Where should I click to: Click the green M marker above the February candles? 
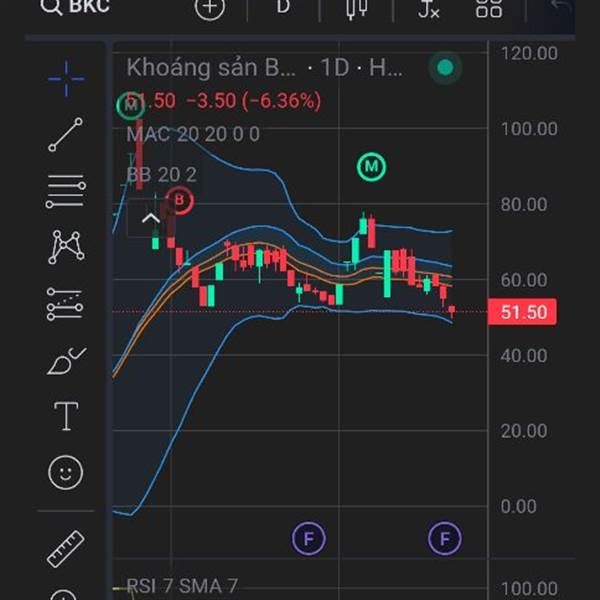(x=371, y=166)
